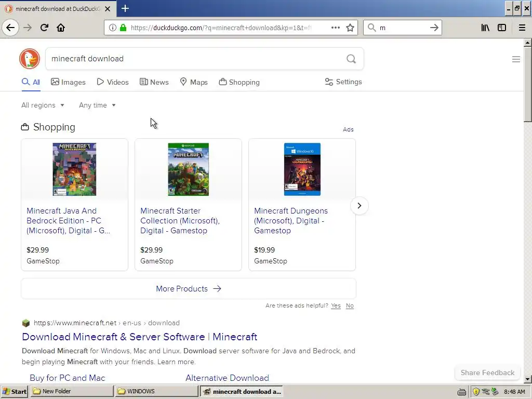Click the DuckDuckGo search magnifier button

(x=351, y=59)
